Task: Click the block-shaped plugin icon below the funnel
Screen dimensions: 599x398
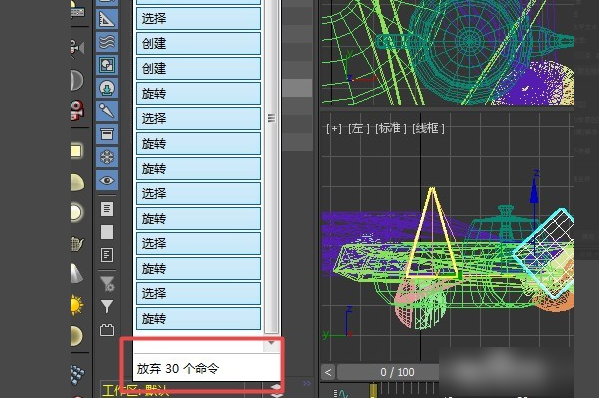Action: (107, 330)
